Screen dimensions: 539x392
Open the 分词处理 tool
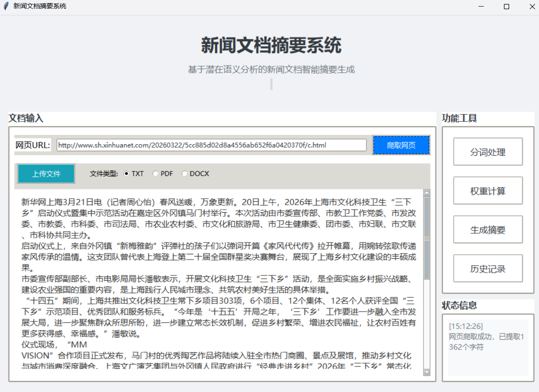tap(488, 152)
